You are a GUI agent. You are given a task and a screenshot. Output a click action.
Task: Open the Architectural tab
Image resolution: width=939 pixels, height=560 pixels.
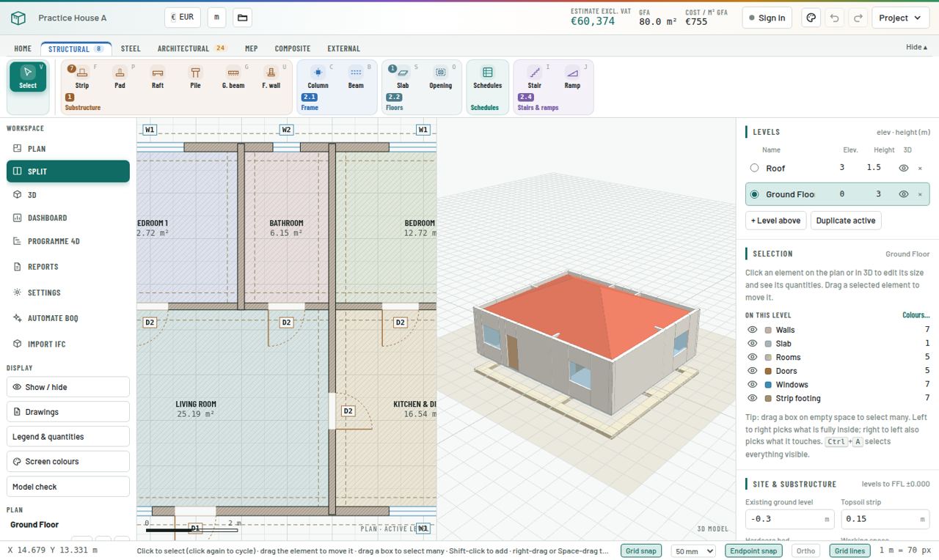[x=191, y=48]
